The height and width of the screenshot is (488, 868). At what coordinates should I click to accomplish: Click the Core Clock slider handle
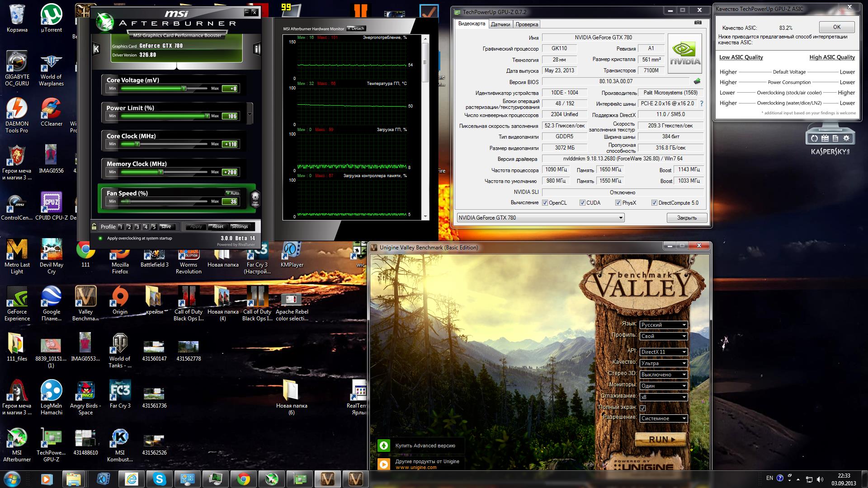coord(137,144)
